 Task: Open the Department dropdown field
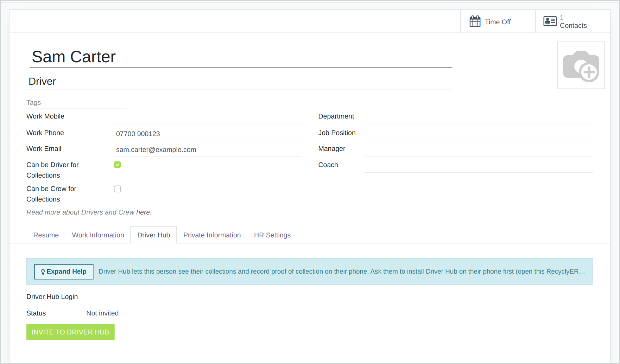[479, 117]
